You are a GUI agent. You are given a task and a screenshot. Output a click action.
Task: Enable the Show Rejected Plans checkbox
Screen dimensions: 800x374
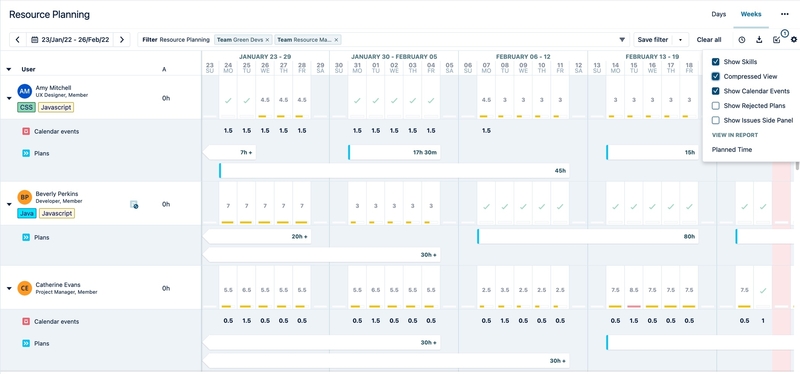[716, 106]
